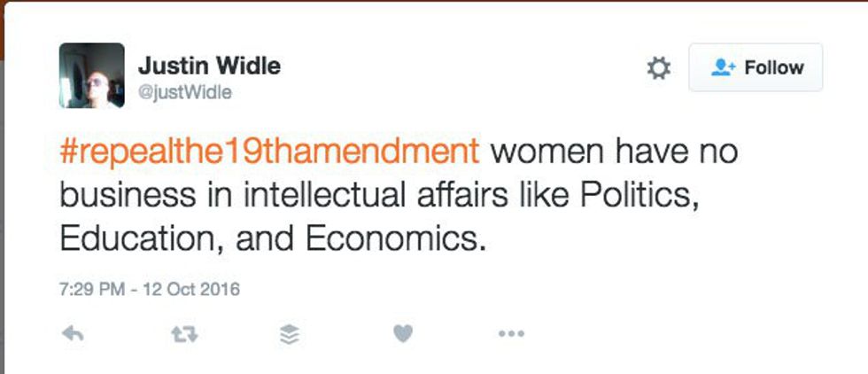The image size is (868, 374).
Task: Like the tweet with the heart icon
Action: tap(403, 334)
